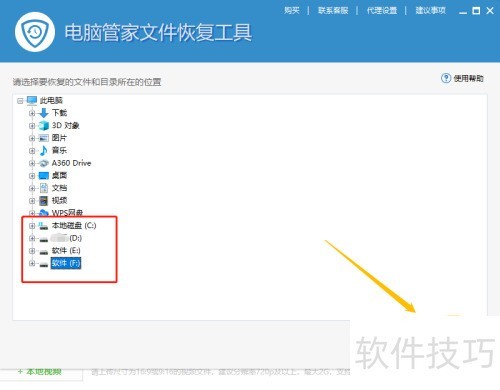Expand the (D:) drive node

(32, 238)
